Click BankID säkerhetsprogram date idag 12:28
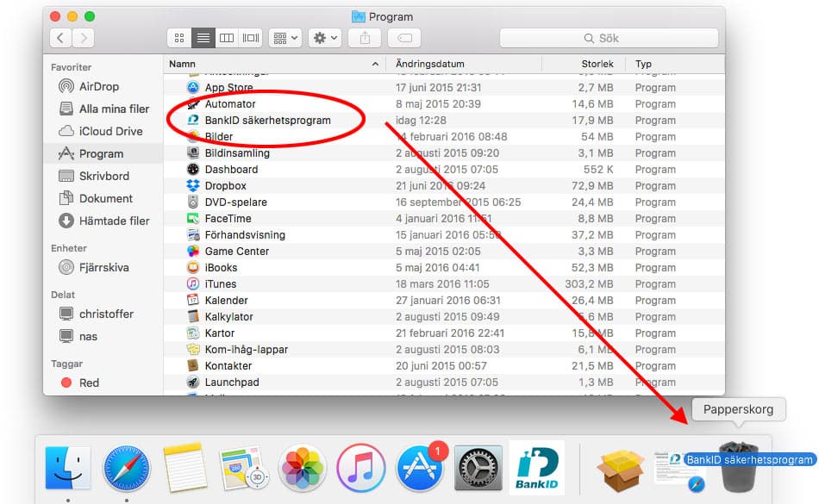The image size is (819, 504). (x=421, y=120)
